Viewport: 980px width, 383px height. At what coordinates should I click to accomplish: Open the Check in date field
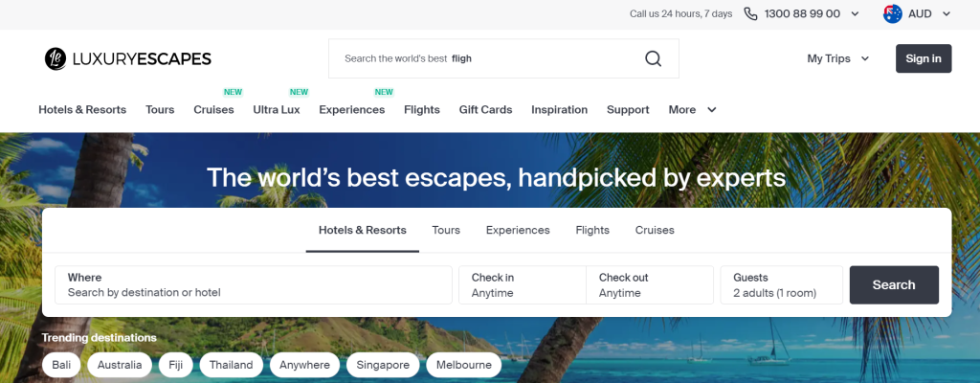pos(523,284)
